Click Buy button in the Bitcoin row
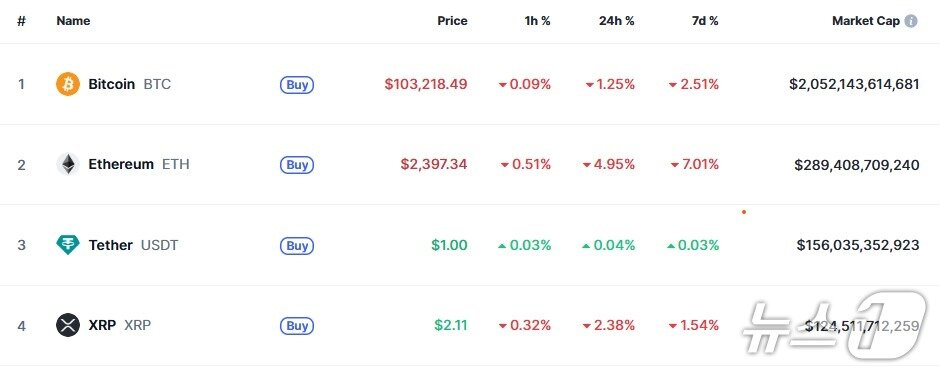The height and width of the screenshot is (373, 940). [x=297, y=85]
